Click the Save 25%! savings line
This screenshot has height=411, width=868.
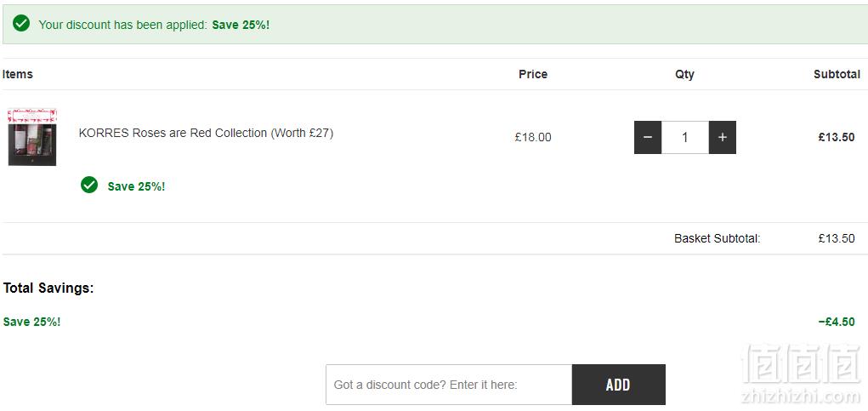[x=31, y=322]
